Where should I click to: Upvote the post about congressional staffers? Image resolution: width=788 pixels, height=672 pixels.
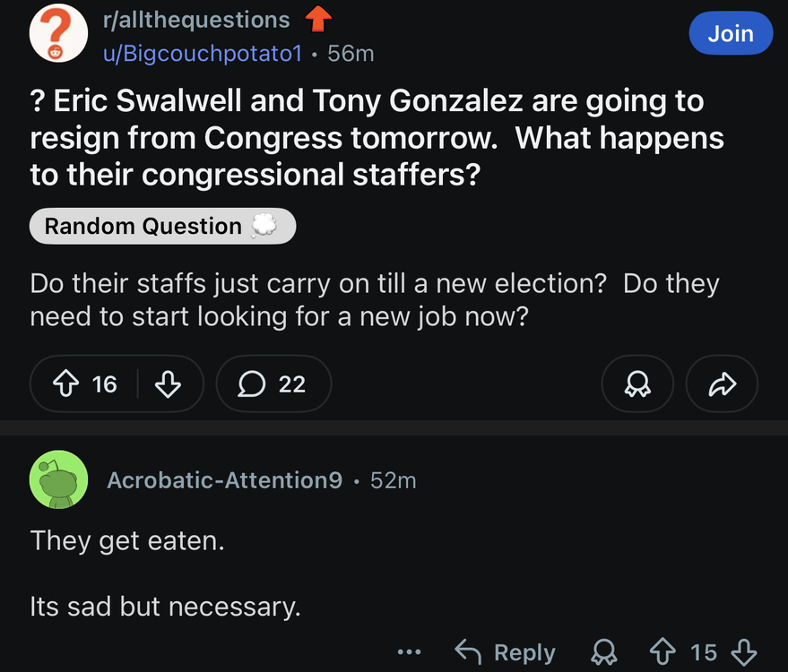click(x=65, y=383)
